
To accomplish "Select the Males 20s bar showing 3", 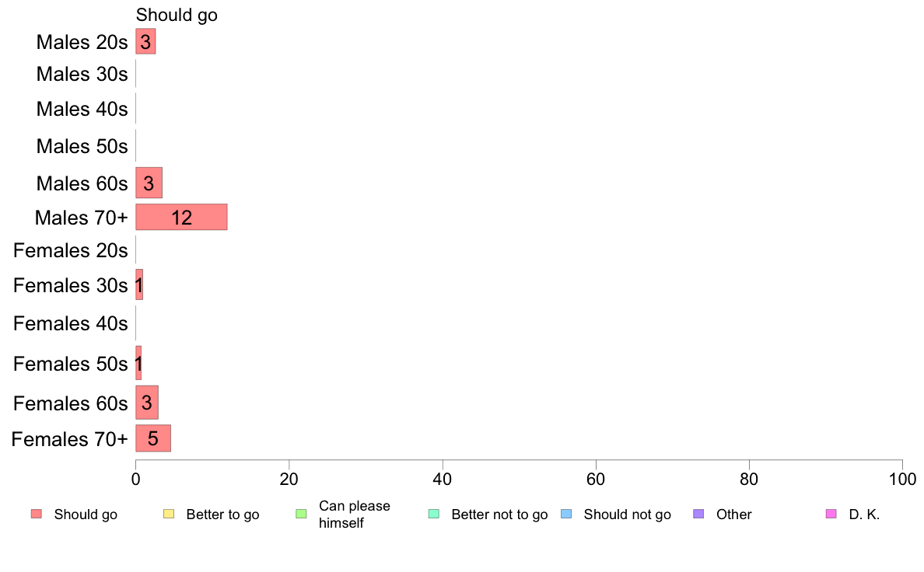I will [x=145, y=41].
